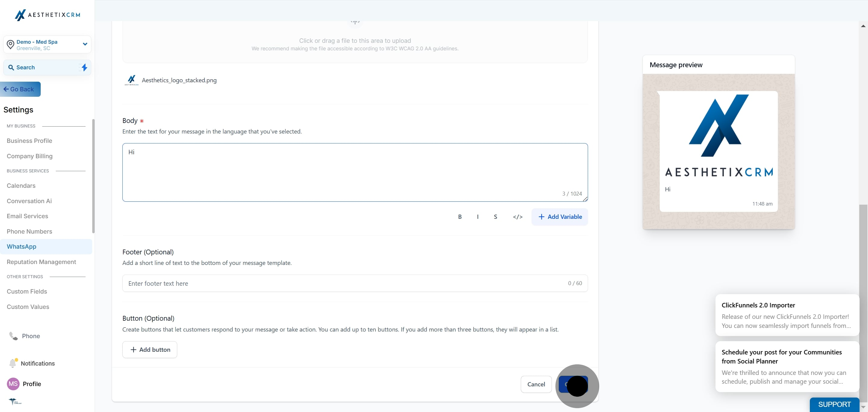
Task: Open the MS Profile avatar
Action: [13, 383]
